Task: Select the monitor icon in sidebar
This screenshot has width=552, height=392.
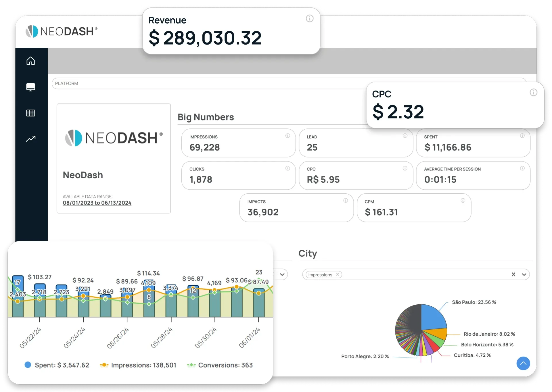Action: coord(31,87)
